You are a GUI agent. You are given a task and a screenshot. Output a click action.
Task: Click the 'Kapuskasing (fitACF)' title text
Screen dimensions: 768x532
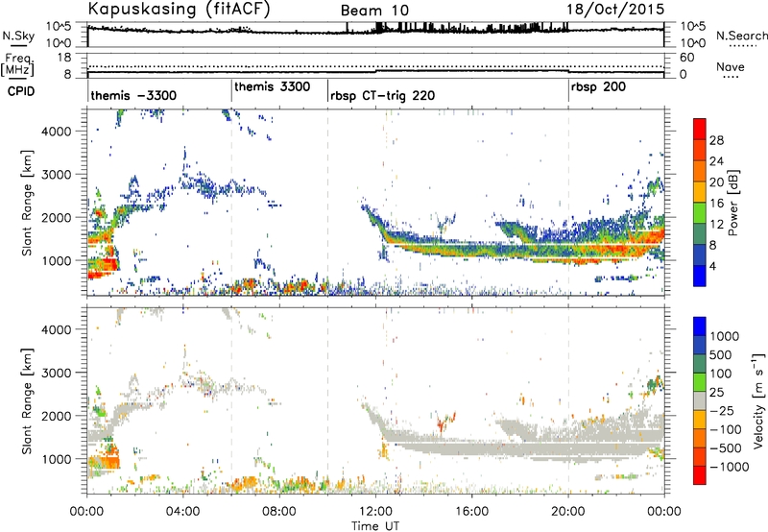coord(180,9)
